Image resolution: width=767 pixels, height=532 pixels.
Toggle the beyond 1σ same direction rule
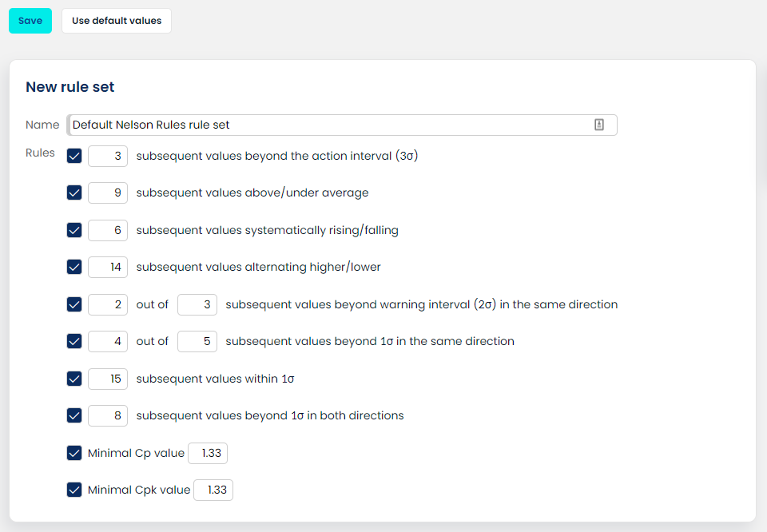click(74, 341)
